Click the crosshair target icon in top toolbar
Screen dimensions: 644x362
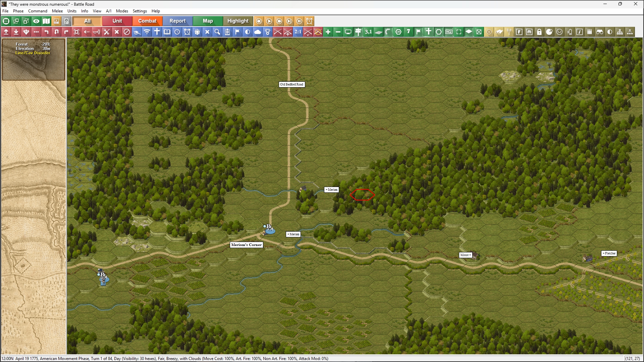coord(6,21)
